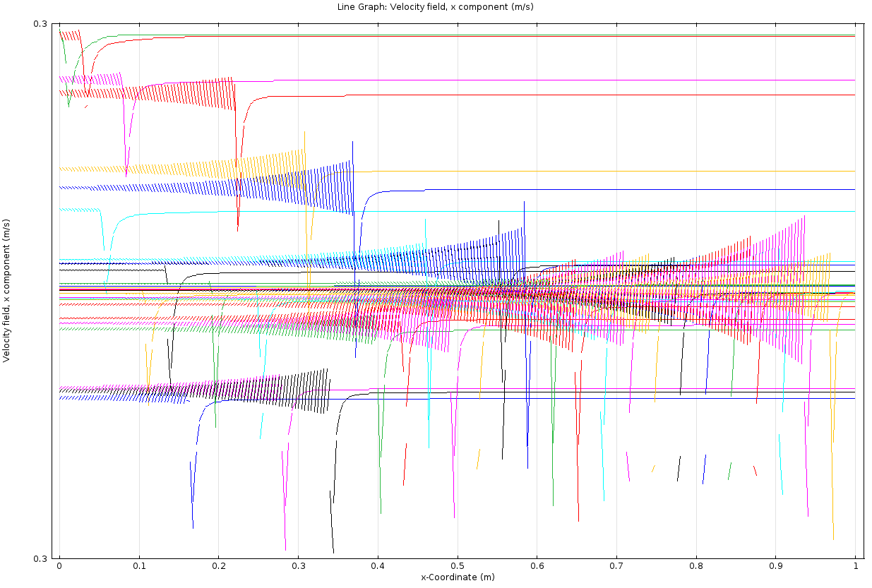Click the lowest flat blue curve
The height and width of the screenshot is (588, 872).
pyautogui.click(x=600, y=399)
